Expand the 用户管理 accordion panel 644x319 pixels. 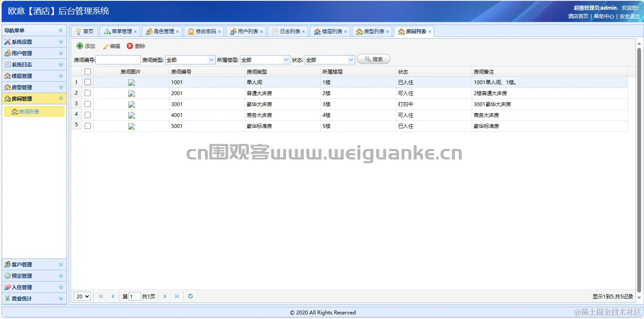pos(34,53)
